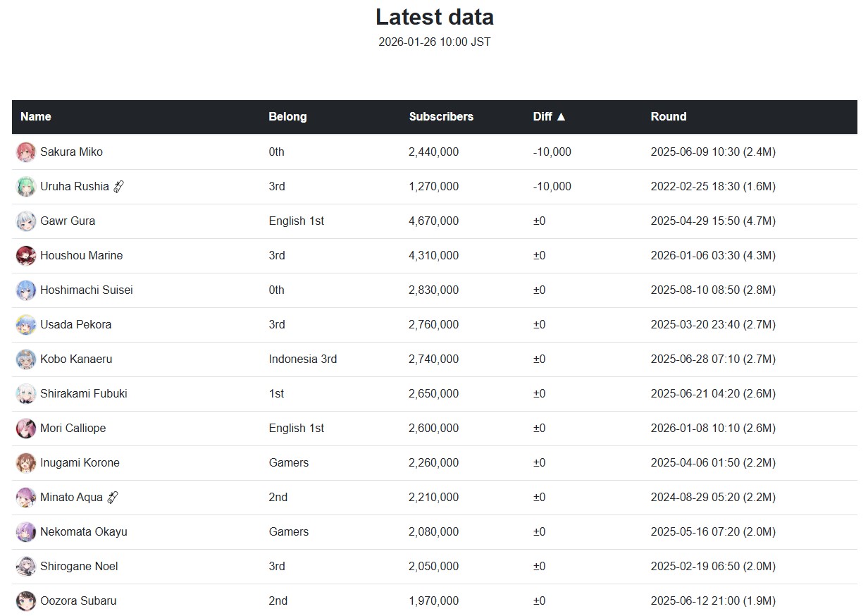Select the Hoshimachi Suisei name
This screenshot has width=868, height=616.
(x=86, y=290)
